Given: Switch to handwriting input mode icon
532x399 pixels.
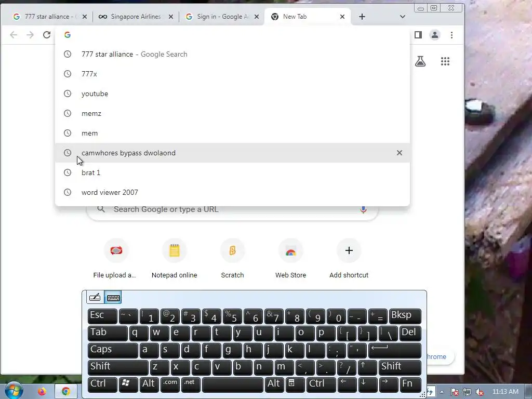Looking at the screenshot, I should click(95, 298).
